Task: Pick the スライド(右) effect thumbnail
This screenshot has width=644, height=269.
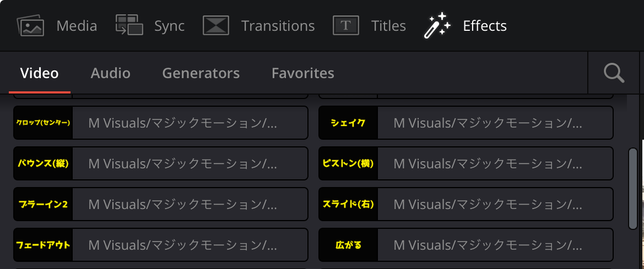Action: click(x=348, y=204)
